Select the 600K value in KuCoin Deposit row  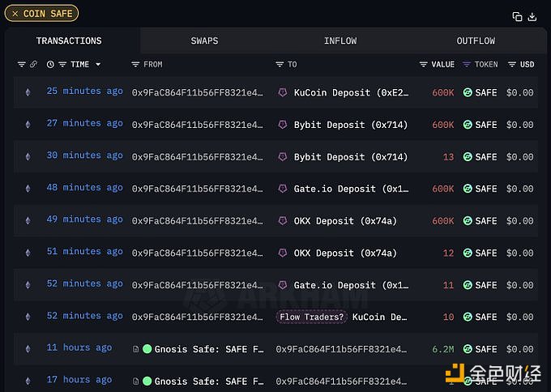(443, 92)
